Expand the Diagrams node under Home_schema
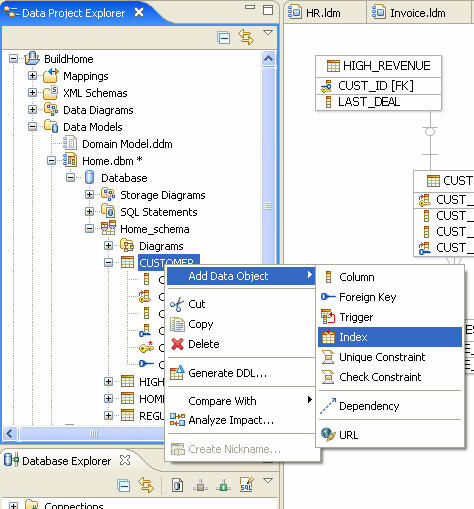Viewport: 474px width, 509px height. pos(108,246)
